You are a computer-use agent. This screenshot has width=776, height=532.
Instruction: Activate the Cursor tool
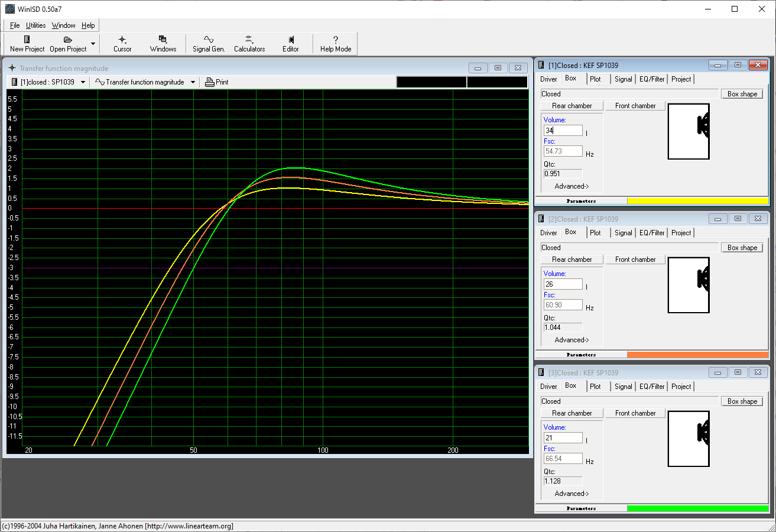(x=122, y=44)
